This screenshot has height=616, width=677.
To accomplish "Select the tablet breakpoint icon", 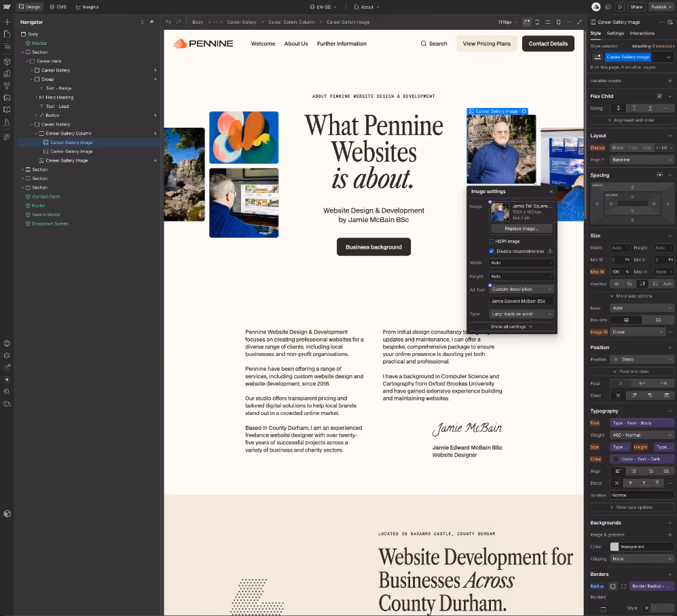I will tap(537, 22).
